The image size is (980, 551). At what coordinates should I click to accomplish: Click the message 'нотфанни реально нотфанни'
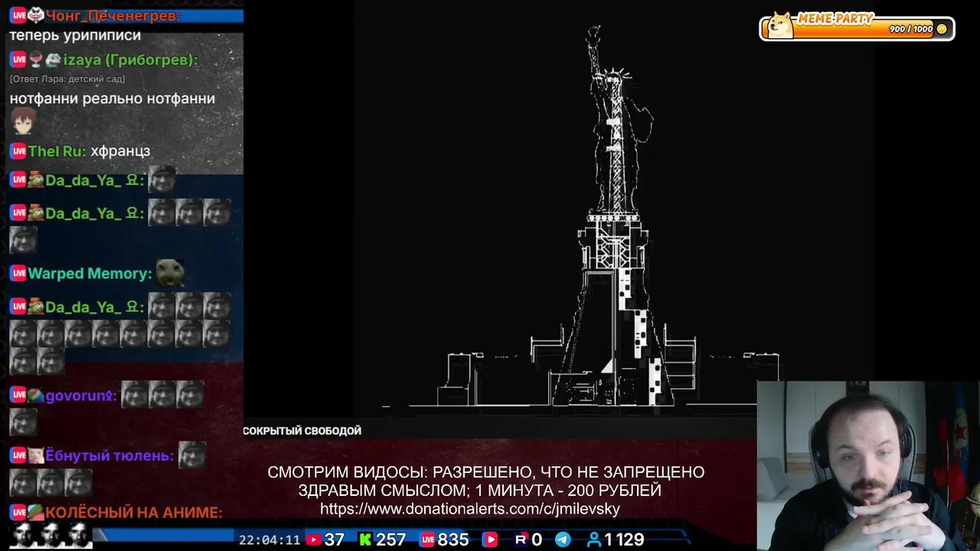(113, 99)
